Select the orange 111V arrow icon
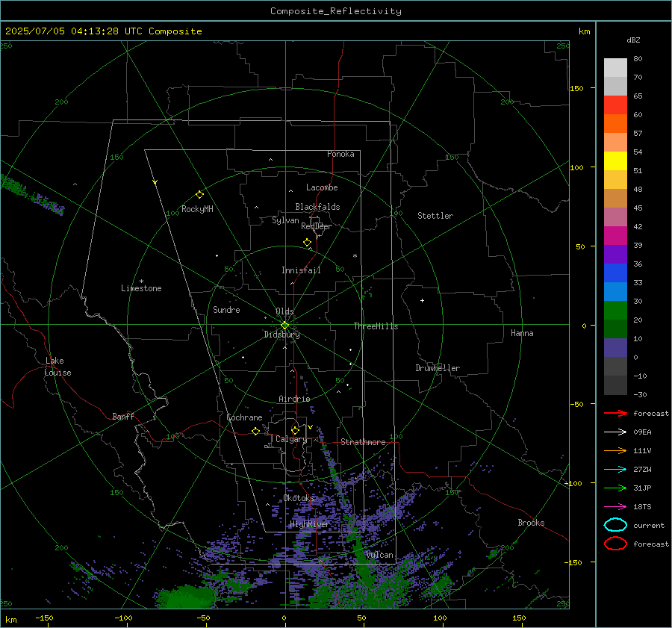The width and height of the screenshot is (672, 628). point(615,450)
